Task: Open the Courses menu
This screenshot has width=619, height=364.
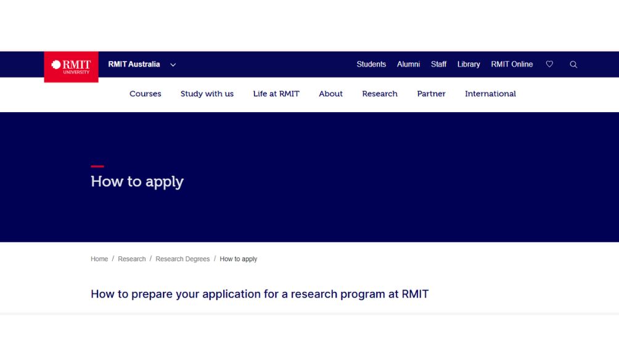Action: (146, 94)
